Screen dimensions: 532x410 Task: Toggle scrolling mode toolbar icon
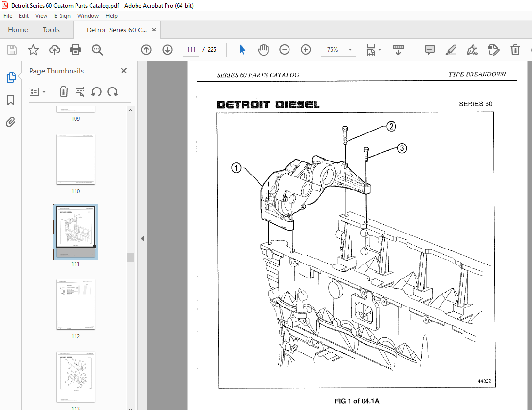coord(398,50)
